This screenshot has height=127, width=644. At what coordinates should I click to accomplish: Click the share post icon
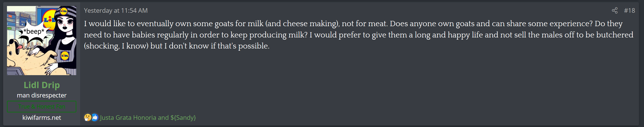coord(614,11)
